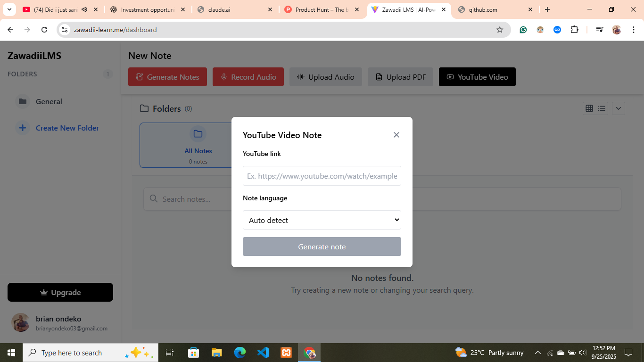The height and width of the screenshot is (362, 644).
Task: Open brian ondeko profile avatar
Action: (21, 322)
